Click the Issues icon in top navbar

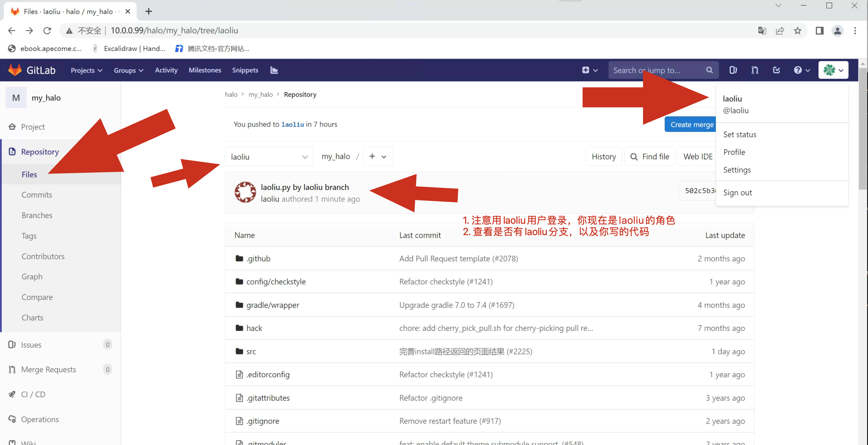coord(733,70)
